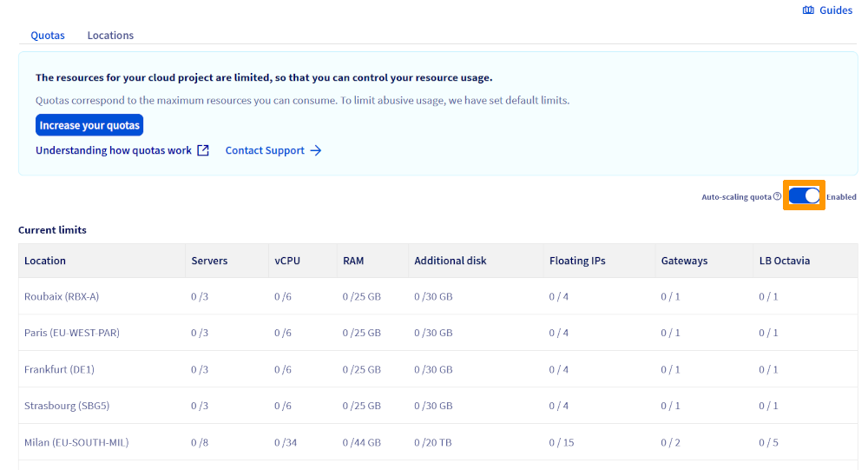The image size is (868, 470).
Task: Select the Paris (EU-WEST-PAR) location row
Action: point(72,333)
